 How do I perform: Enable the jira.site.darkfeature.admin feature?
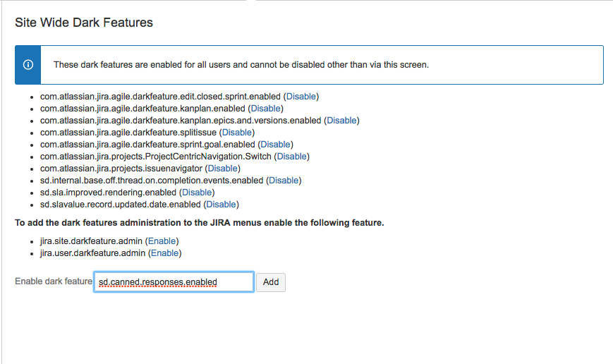coord(162,241)
